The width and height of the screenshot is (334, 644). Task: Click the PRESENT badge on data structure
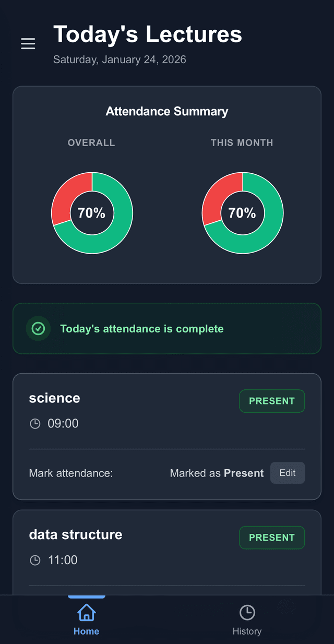tap(272, 538)
